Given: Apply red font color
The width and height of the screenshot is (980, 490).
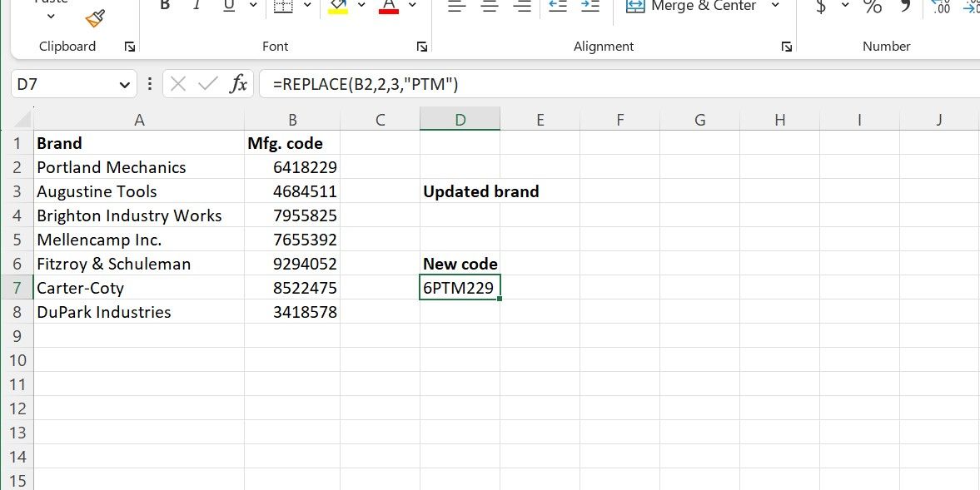Looking at the screenshot, I should 389,6.
